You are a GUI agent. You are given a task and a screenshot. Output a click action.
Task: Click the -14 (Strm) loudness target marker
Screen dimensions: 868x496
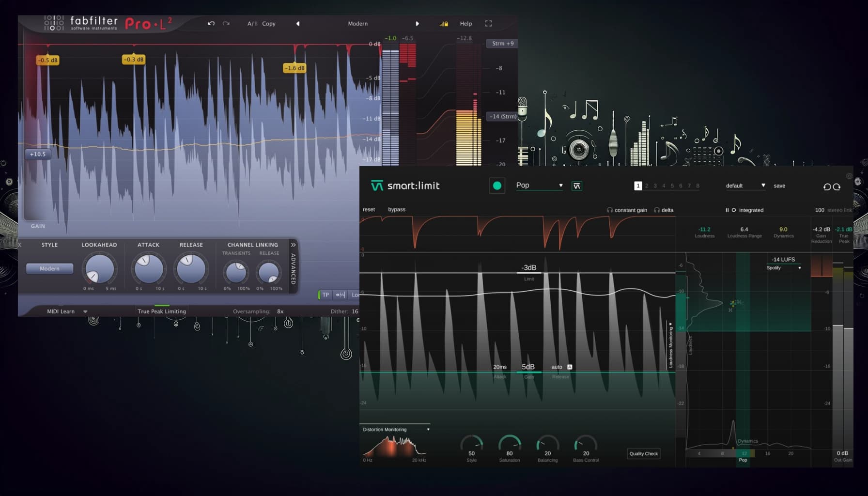coord(502,116)
